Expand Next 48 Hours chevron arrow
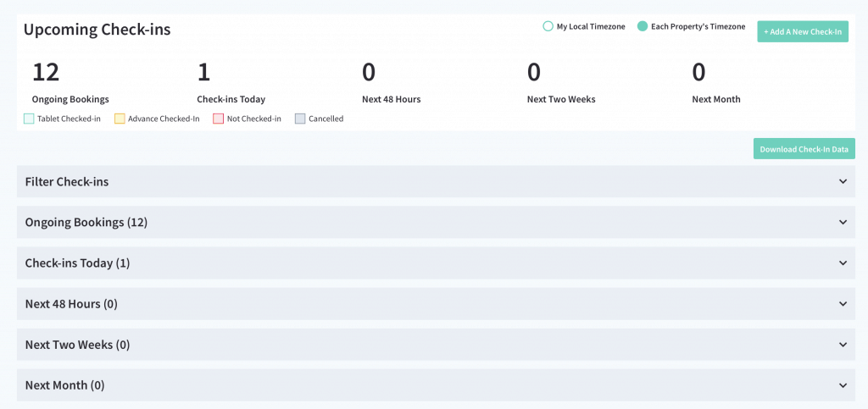Viewport: 868px width, 409px height. (843, 303)
